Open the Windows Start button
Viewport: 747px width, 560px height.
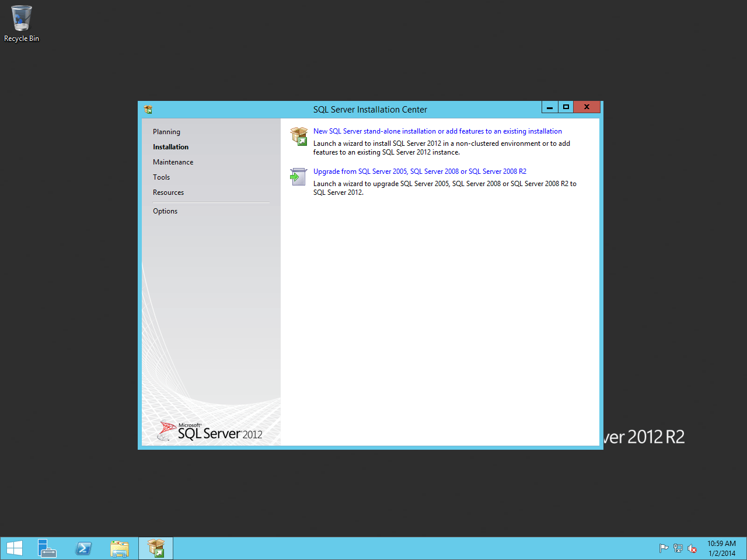[x=15, y=548]
